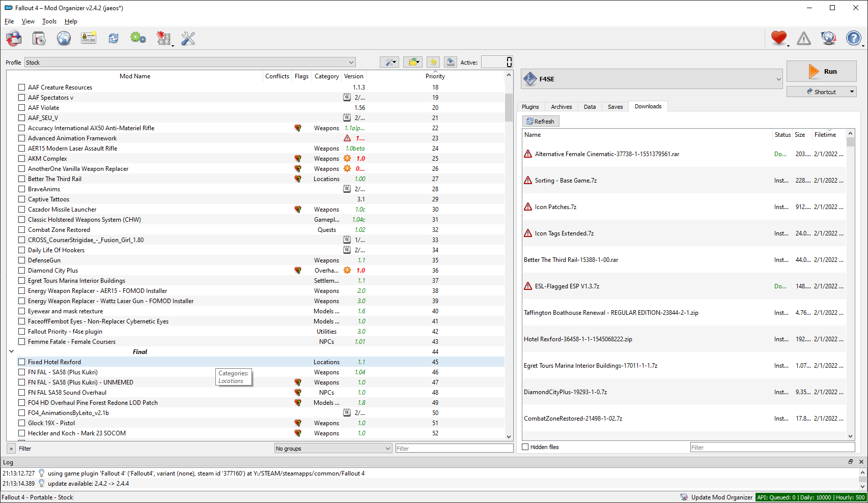The width and height of the screenshot is (868, 503).
Task: Click the mod list vertical scrollbar thumb
Action: [x=509, y=107]
